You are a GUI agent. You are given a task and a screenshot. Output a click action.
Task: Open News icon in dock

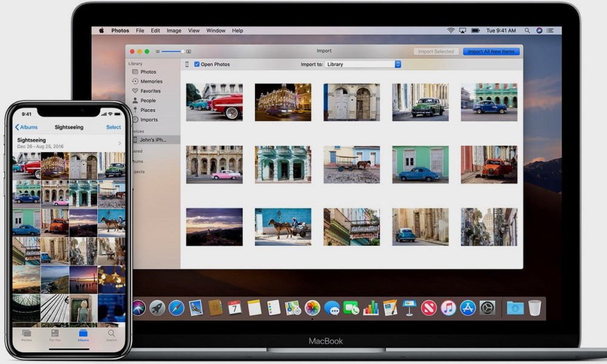[429, 308]
